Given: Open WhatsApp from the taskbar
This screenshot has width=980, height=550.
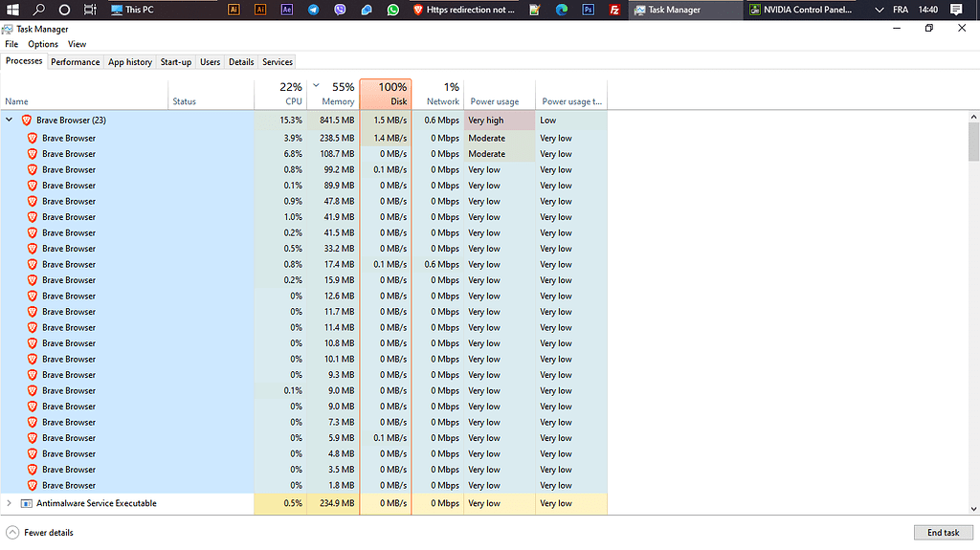Looking at the screenshot, I should pos(392,10).
